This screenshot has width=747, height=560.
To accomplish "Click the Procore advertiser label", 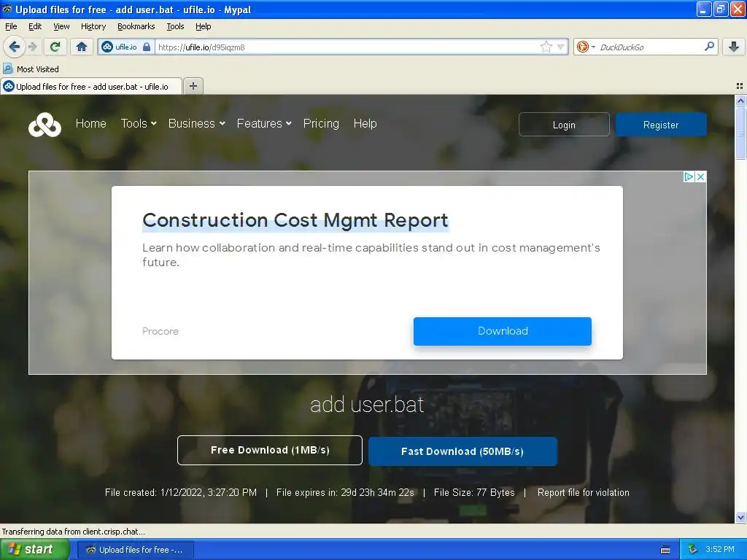I will [160, 331].
